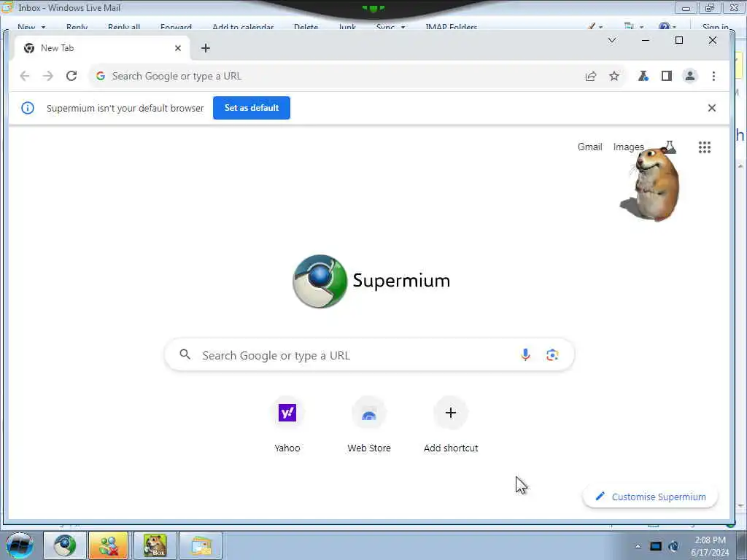Open the three-dot Supermium menu
The height and width of the screenshot is (560, 747).
pos(713,76)
